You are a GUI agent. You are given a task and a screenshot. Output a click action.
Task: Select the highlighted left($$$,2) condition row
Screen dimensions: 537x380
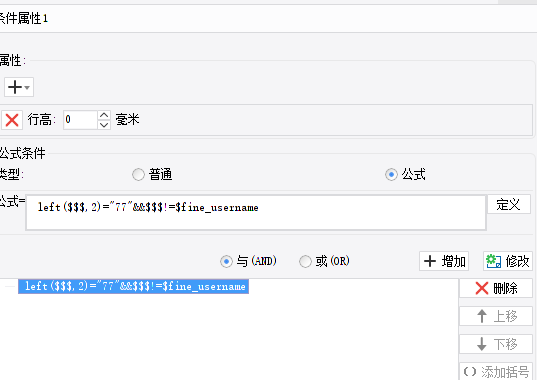point(133,287)
